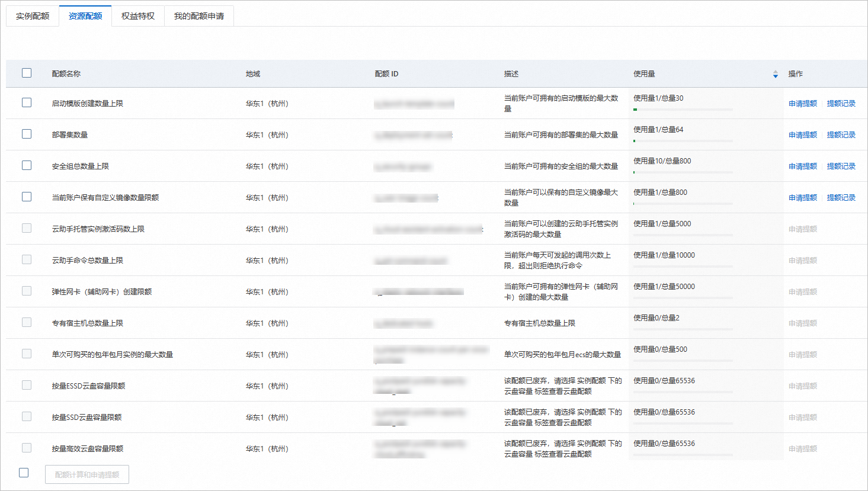The image size is (868, 491).
Task: Open the 实例配额 tab
Action: [x=33, y=16]
